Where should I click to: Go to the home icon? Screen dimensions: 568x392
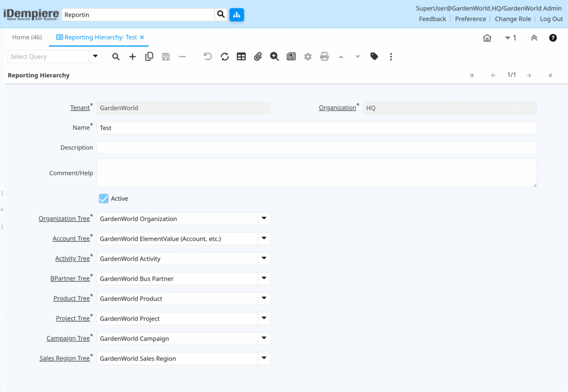point(487,38)
